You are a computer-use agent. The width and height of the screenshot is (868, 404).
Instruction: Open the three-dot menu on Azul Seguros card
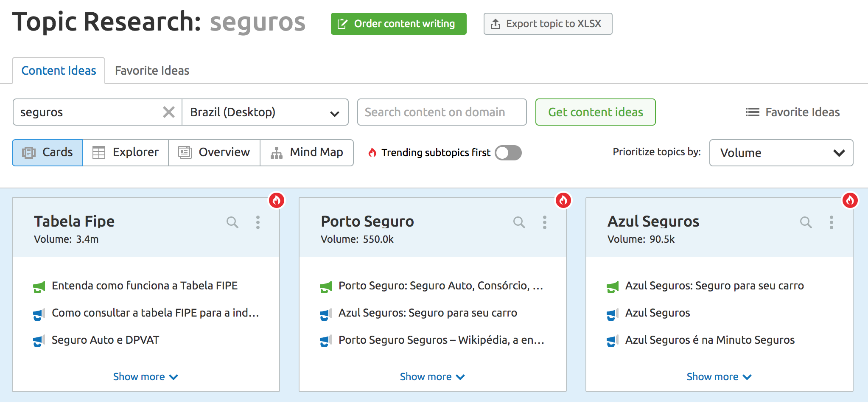pos(832,222)
